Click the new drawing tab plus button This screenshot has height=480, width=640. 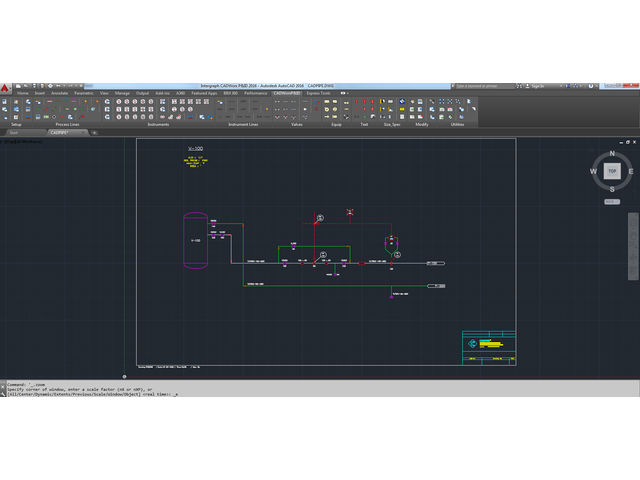[x=94, y=132]
